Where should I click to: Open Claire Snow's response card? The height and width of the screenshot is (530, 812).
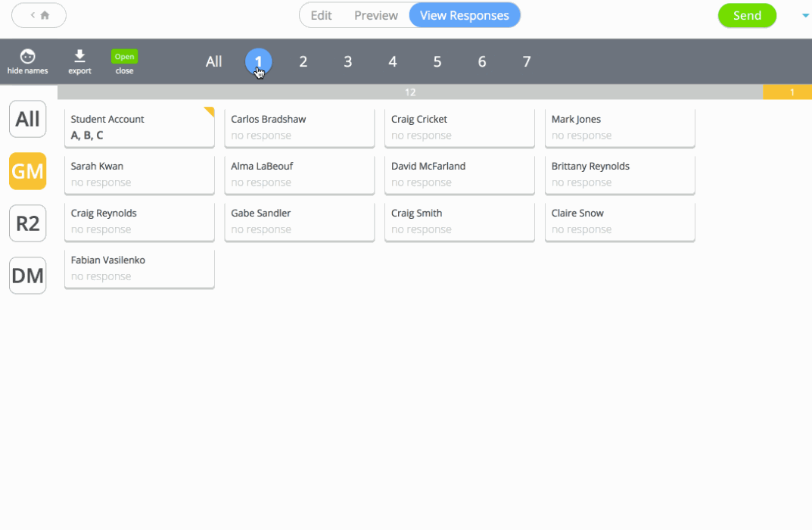(x=620, y=222)
